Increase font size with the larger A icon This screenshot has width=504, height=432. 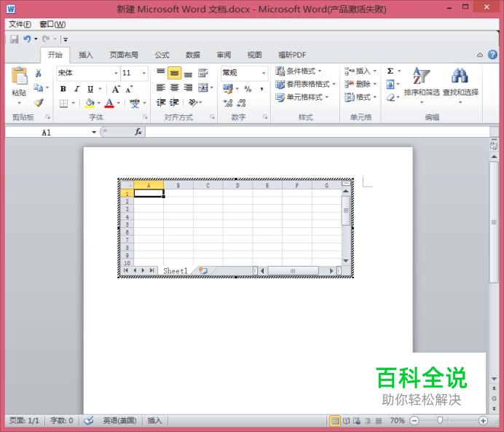pyautogui.click(x=116, y=89)
